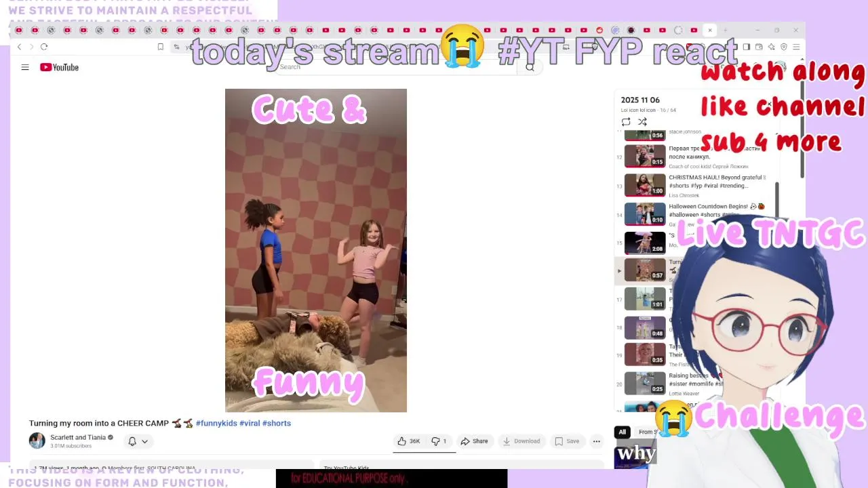The image size is (868, 488).
Task: Click the Download button
Action: point(521,441)
